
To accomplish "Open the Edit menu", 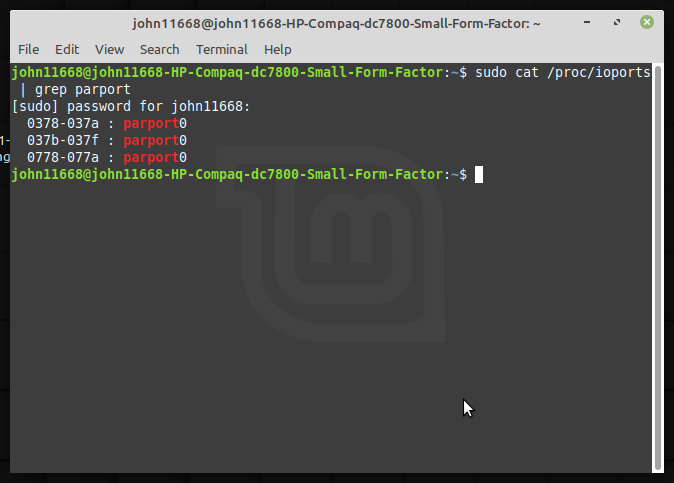I will pos(67,50).
